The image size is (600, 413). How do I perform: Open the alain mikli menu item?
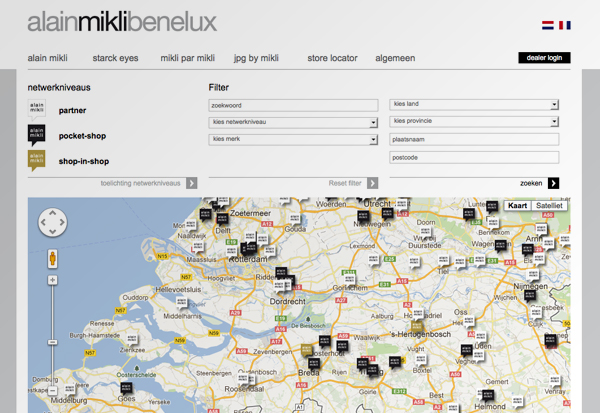pyautogui.click(x=47, y=58)
